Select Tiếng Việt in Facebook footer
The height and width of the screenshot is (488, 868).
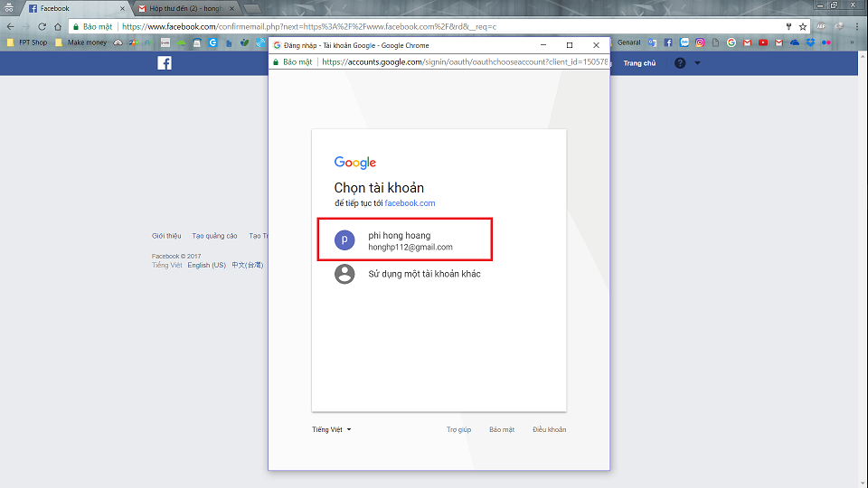click(x=166, y=265)
